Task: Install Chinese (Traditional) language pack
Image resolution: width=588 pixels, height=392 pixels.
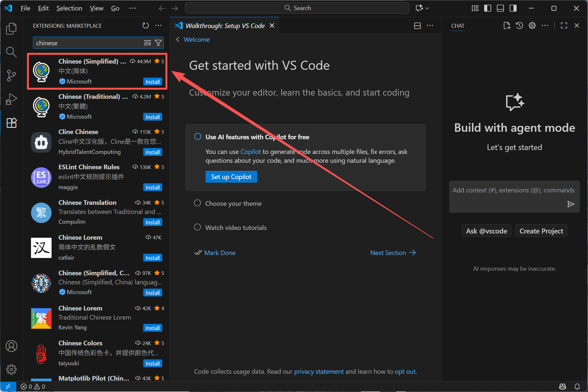Action: (x=153, y=117)
